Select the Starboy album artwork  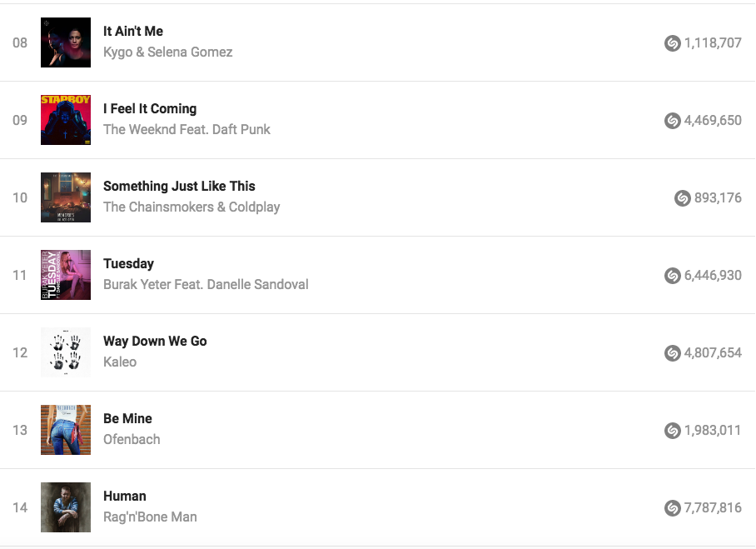point(66,120)
